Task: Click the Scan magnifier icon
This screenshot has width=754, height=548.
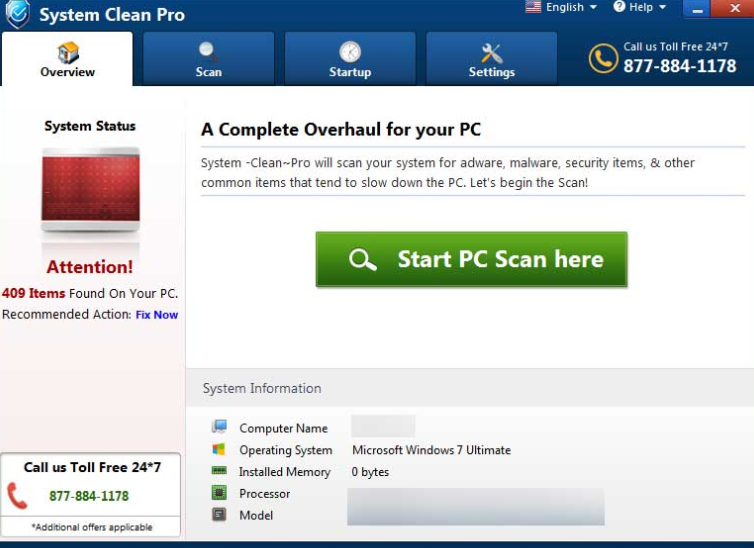Action: [208, 52]
